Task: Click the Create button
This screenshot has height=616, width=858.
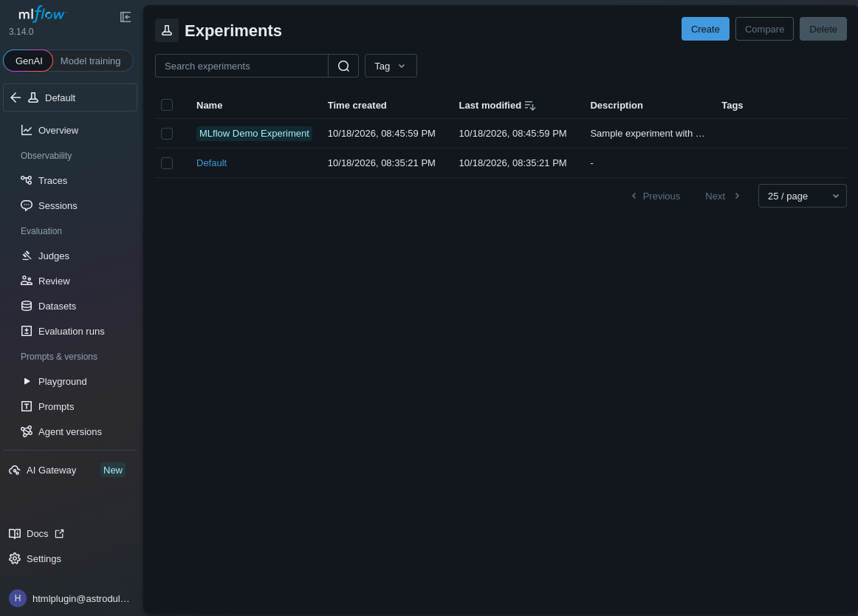Action: coord(704,29)
